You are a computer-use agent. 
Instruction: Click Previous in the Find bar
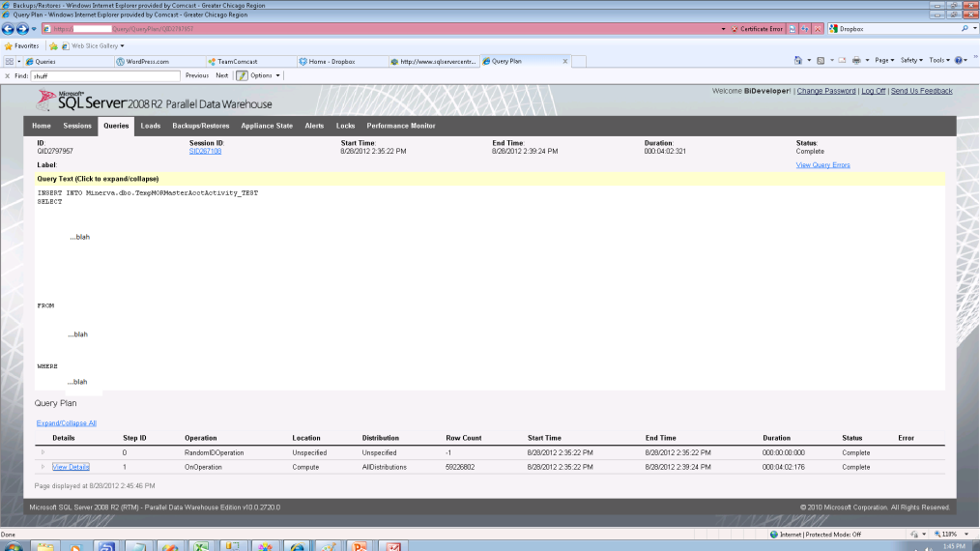pos(197,75)
